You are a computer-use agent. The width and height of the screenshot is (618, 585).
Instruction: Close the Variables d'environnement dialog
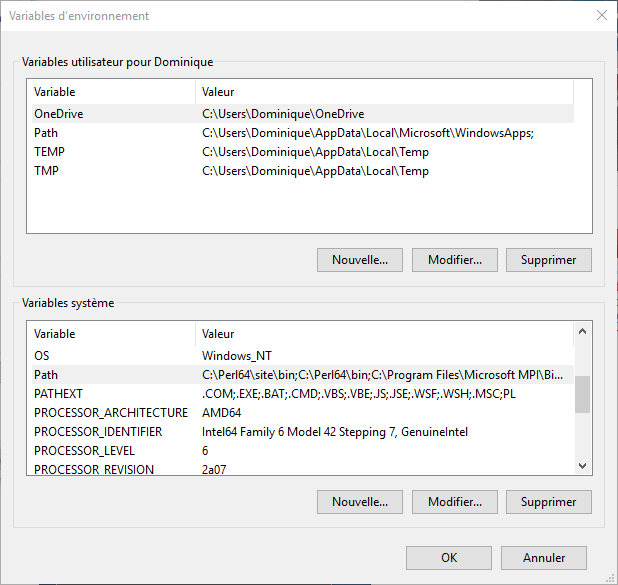tap(601, 15)
